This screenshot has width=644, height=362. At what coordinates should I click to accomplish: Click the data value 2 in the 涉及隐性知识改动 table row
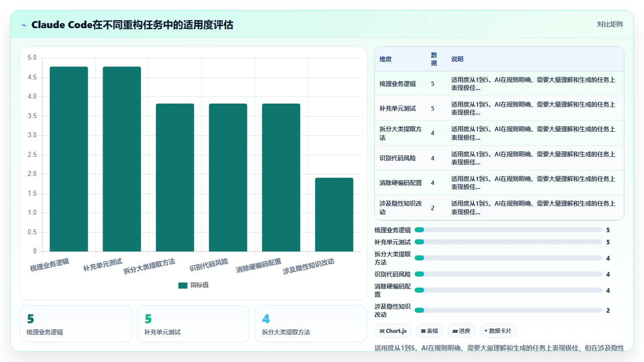point(433,208)
